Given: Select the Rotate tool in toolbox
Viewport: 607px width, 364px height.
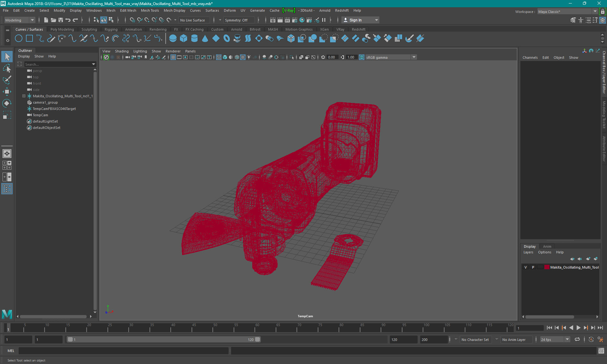Looking at the screenshot, I should [x=7, y=103].
